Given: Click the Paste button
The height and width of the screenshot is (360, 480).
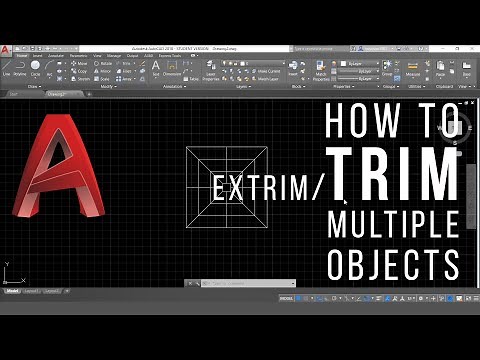Looking at the screenshot, I should point(440,69).
